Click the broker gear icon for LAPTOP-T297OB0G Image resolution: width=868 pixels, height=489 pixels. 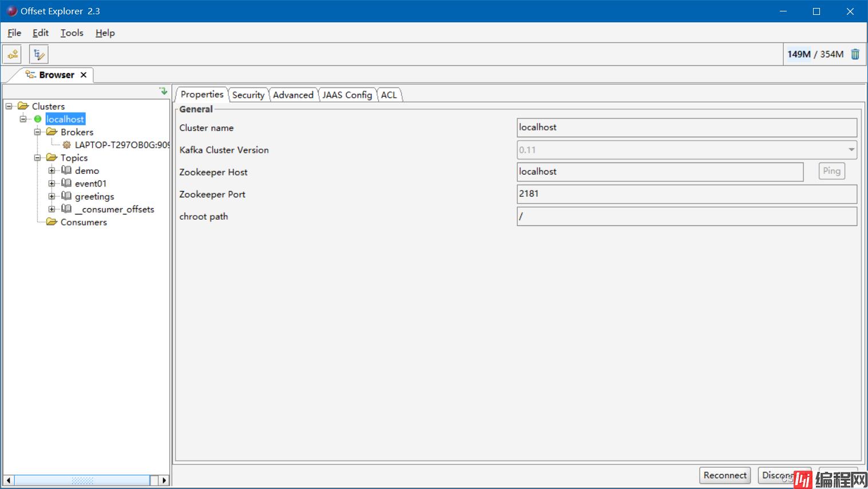67,145
